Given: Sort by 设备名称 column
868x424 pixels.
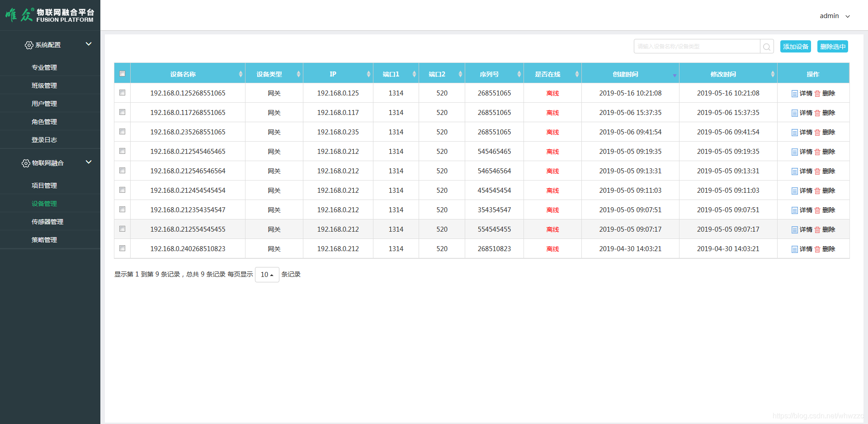Looking at the screenshot, I should coord(188,74).
